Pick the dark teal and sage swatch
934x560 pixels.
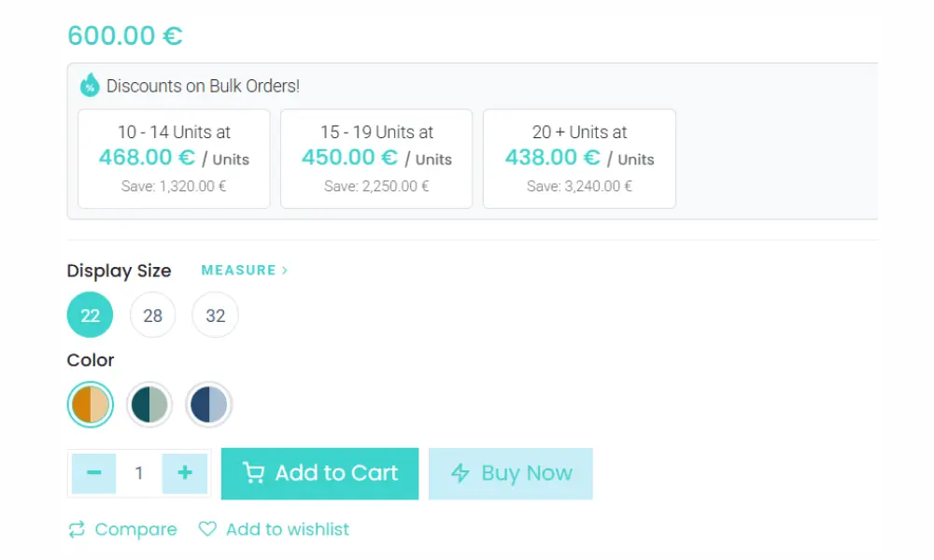(x=149, y=405)
